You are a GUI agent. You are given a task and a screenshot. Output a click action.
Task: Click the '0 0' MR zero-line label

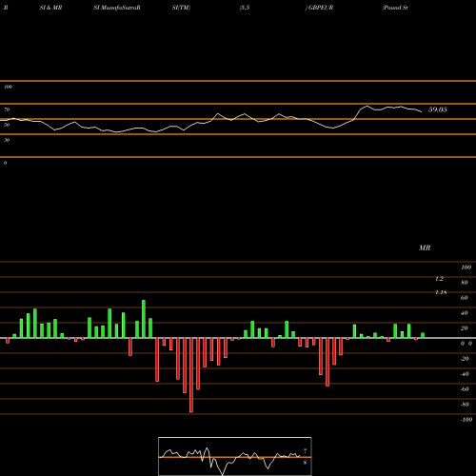(x=466, y=344)
